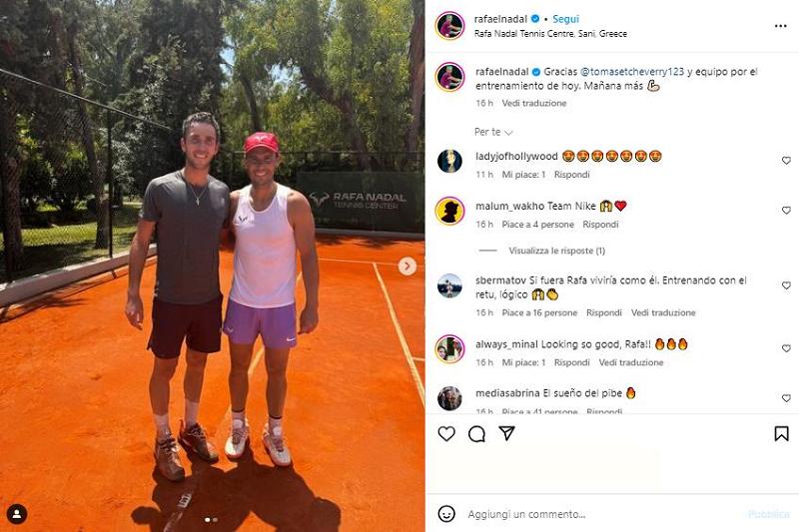Like malum_wakho's Team Nike comment
The width and height of the screenshot is (799, 532).
(786, 211)
